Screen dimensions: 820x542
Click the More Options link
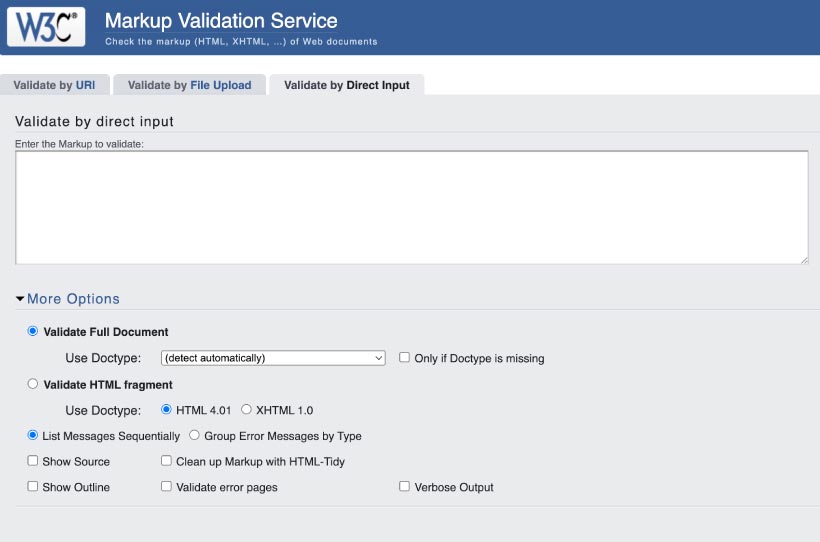click(73, 299)
